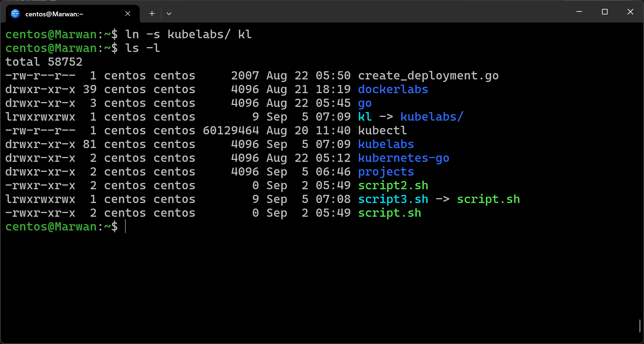Click the kubernetes-go directory name

pyautogui.click(x=403, y=158)
